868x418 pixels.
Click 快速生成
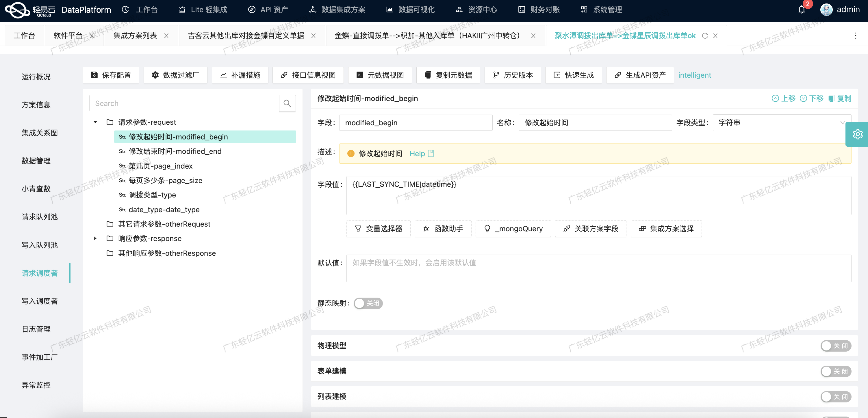point(574,75)
